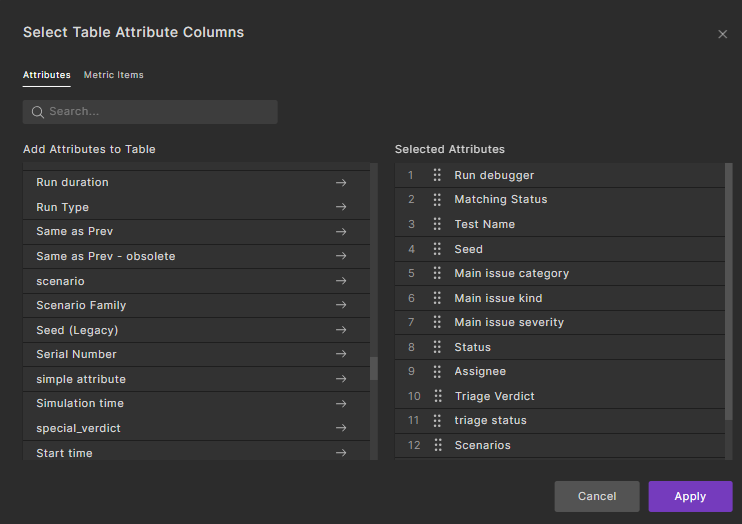
Task: Click into the Search input field
Action: click(160, 112)
